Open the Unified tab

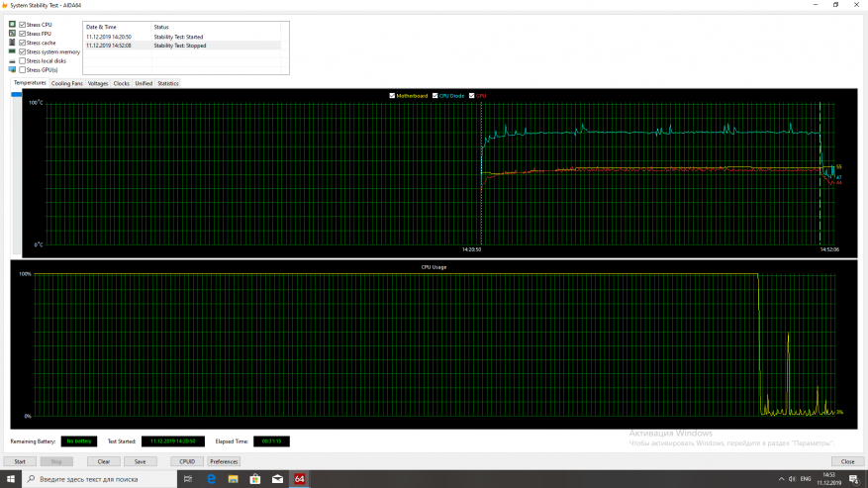point(144,83)
